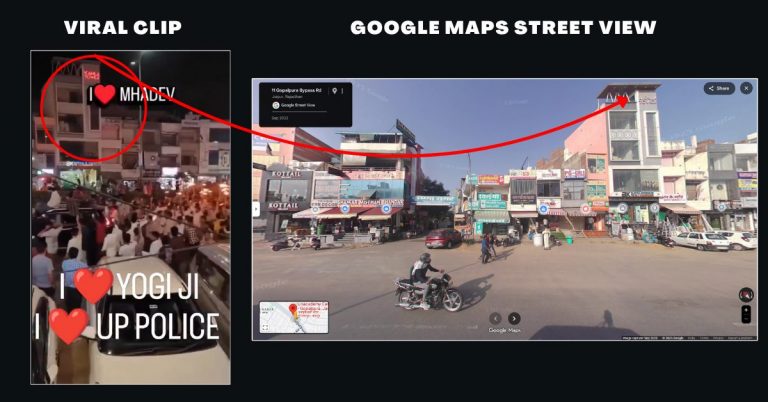Go to previous Street View position arrow
The width and height of the screenshot is (768, 402).
[x=494, y=318]
